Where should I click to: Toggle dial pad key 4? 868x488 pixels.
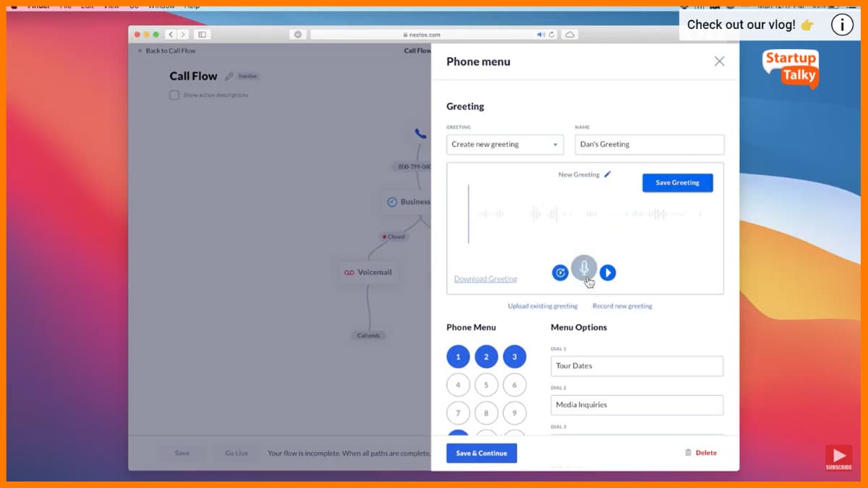pos(458,385)
